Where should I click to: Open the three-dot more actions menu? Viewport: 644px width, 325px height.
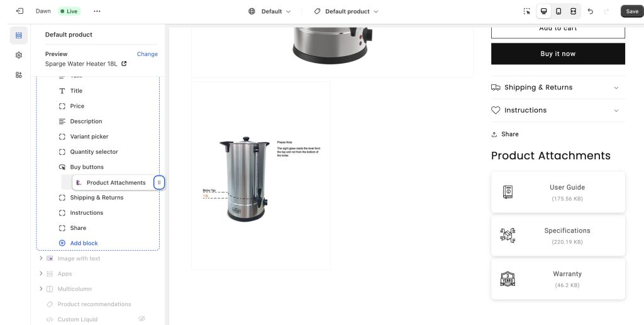(x=97, y=11)
